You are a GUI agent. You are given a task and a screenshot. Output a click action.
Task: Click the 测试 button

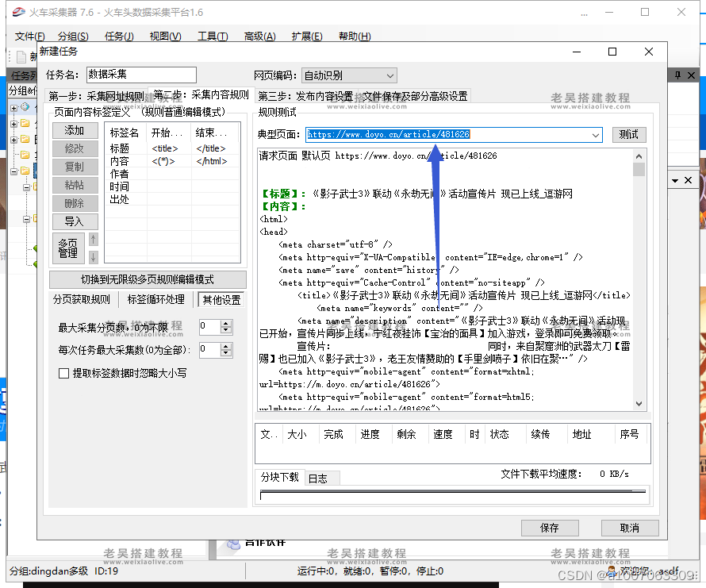pos(629,135)
